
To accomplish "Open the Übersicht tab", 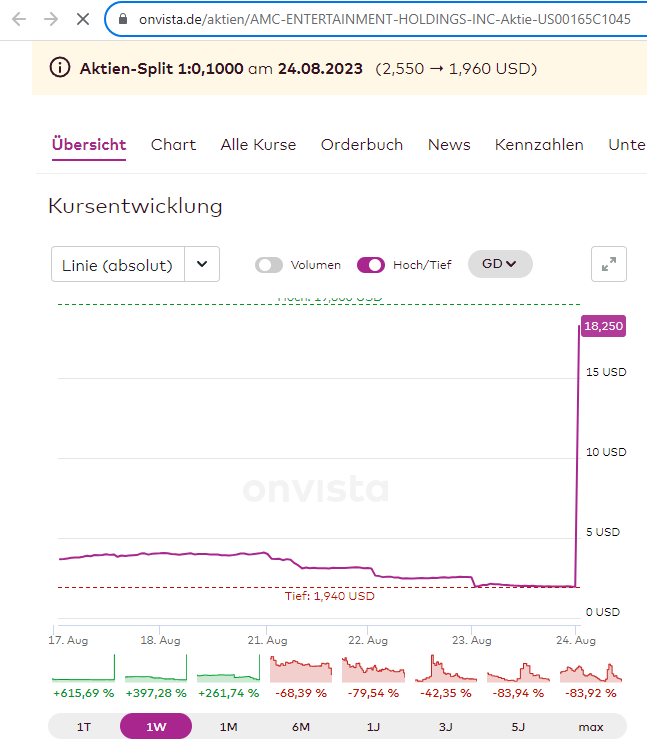I will (89, 145).
